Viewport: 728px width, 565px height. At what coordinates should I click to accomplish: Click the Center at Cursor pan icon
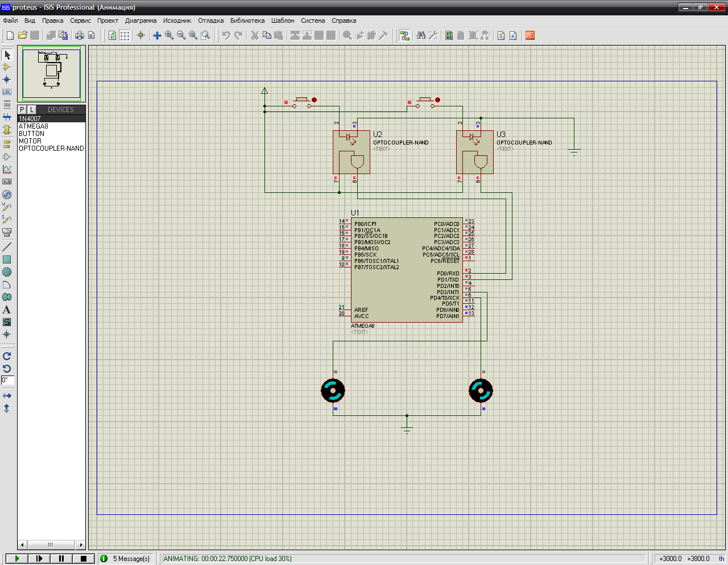[x=158, y=35]
